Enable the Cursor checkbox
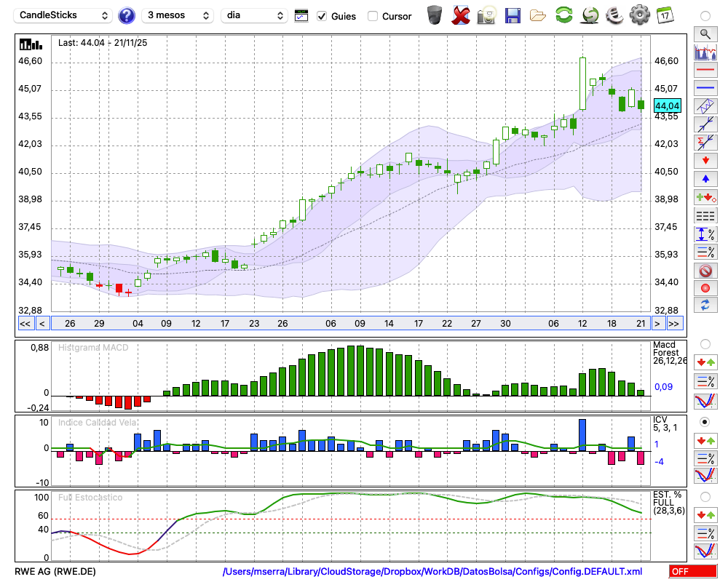The image size is (728, 582). tap(373, 16)
